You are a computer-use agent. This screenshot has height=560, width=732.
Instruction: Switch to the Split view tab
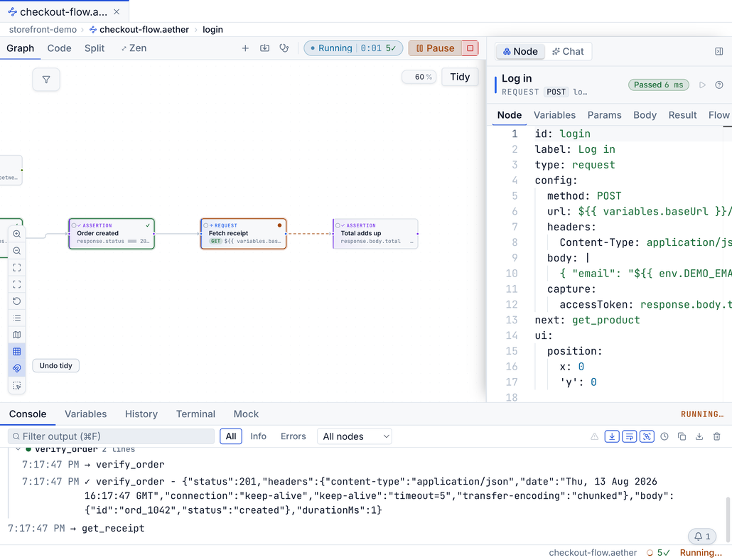95,48
